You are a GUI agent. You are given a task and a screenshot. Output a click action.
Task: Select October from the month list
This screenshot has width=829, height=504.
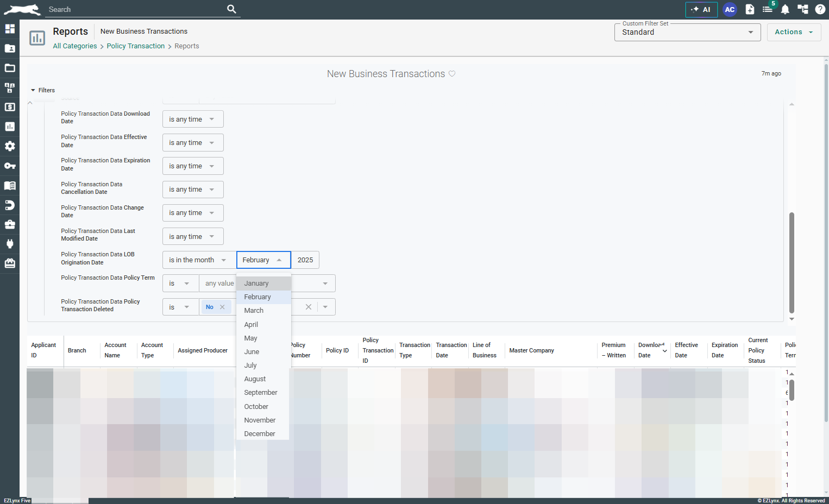click(263, 407)
